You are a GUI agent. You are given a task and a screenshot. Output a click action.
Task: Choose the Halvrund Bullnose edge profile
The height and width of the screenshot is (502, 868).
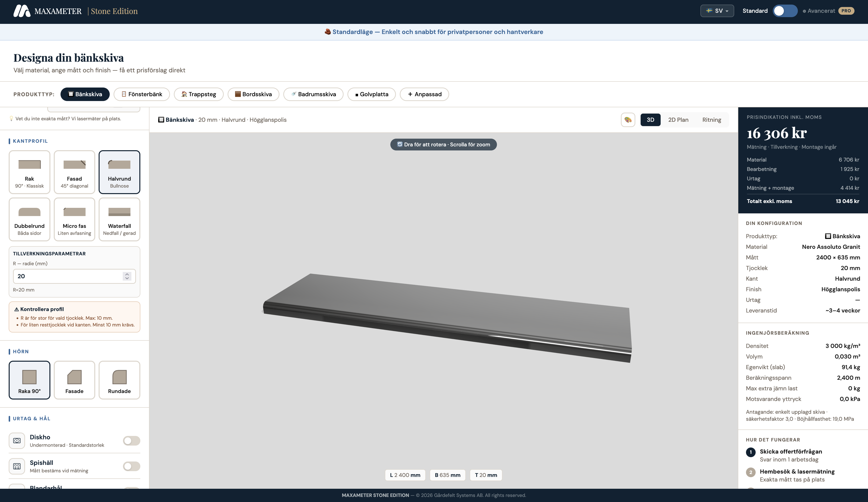[x=120, y=172]
